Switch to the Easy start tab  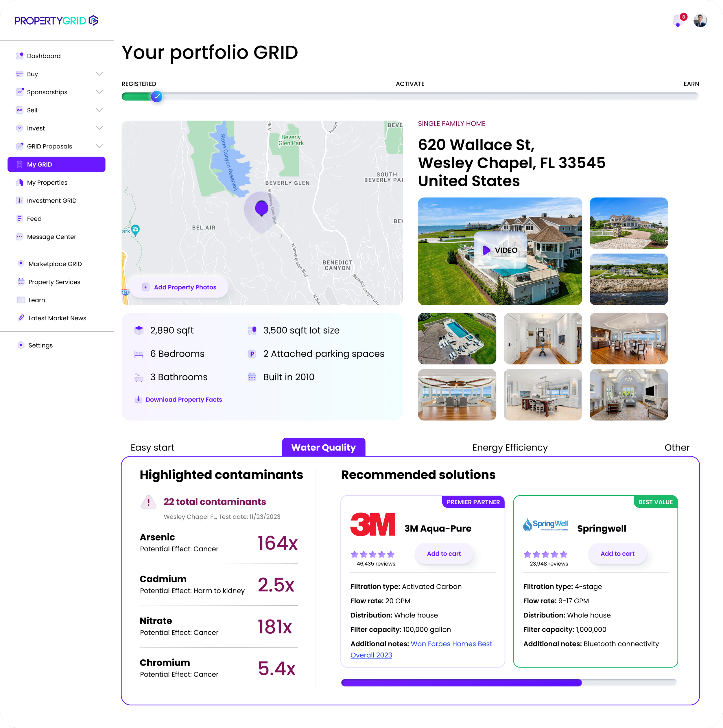[x=152, y=448]
